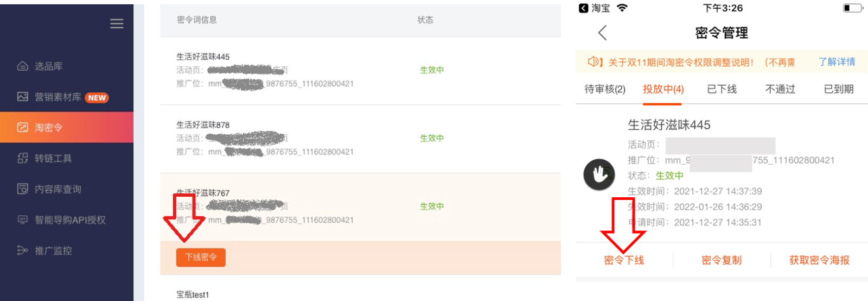Switch to the 已下线 tab
The width and height of the screenshot is (868, 301).
(x=722, y=89)
